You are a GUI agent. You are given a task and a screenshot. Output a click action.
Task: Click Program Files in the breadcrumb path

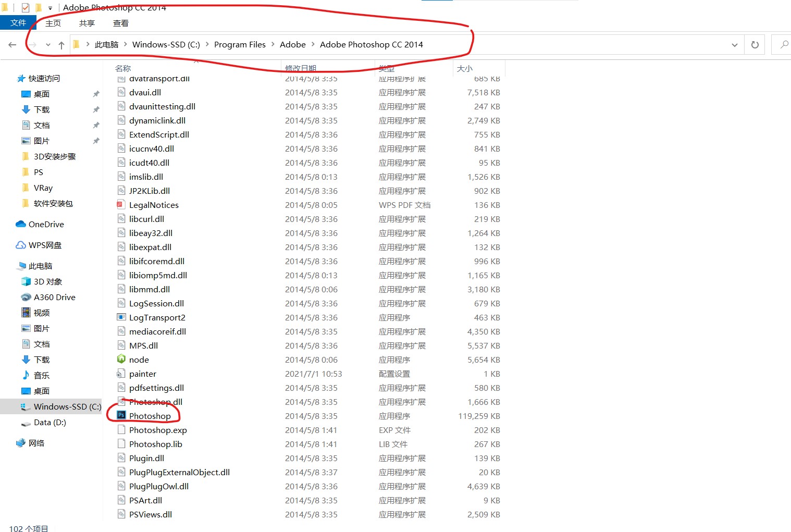click(x=240, y=45)
